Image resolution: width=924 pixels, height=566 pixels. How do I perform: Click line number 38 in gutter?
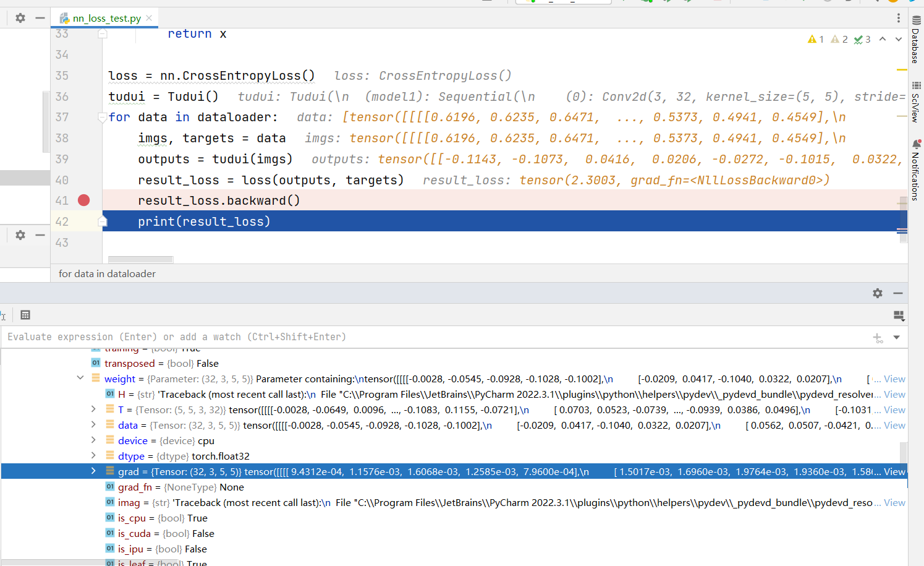click(62, 138)
